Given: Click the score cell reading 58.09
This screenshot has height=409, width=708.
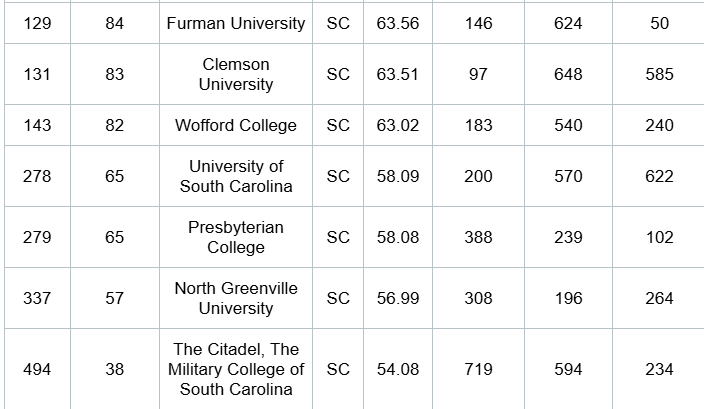Looking at the screenshot, I should pos(398,176).
